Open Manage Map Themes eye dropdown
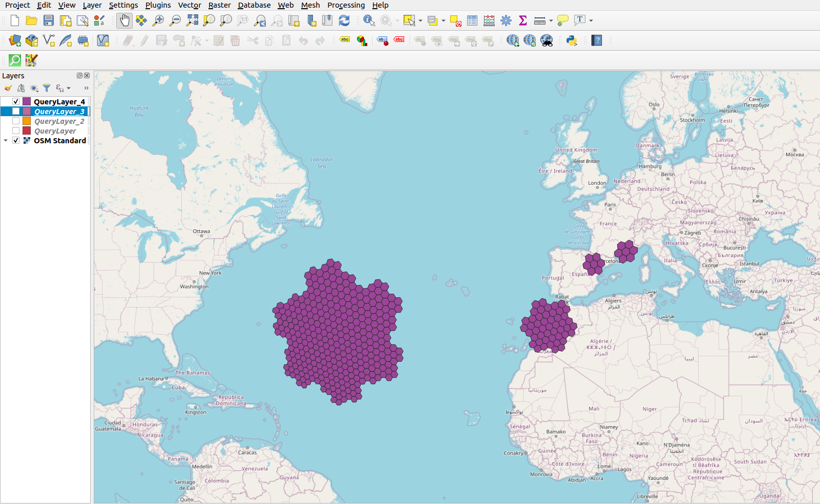This screenshot has height=504, width=820. pyautogui.click(x=34, y=88)
